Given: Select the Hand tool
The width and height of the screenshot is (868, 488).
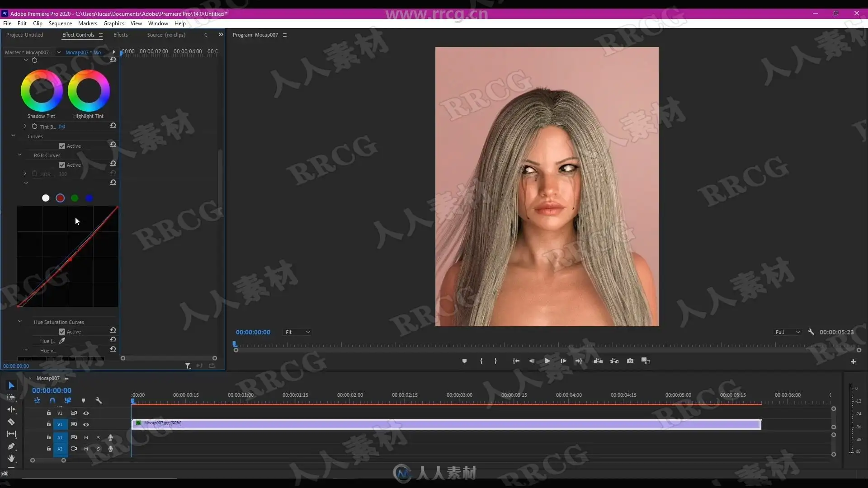Looking at the screenshot, I should [x=11, y=458].
